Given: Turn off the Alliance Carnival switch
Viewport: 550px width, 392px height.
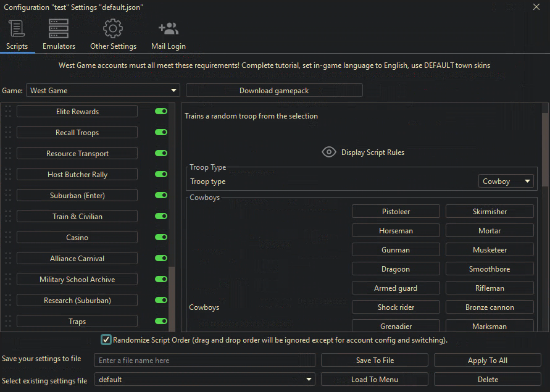Looking at the screenshot, I should point(161,258).
